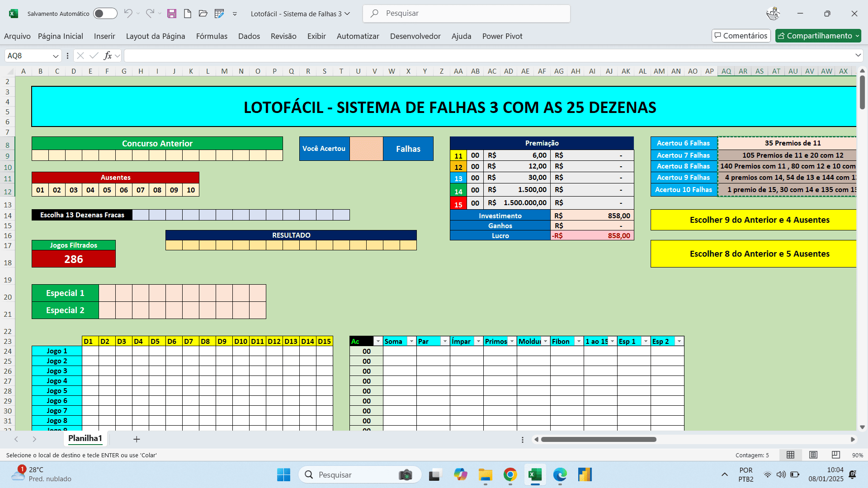The height and width of the screenshot is (488, 868).
Task: Click the Windows Start button
Action: click(283, 475)
